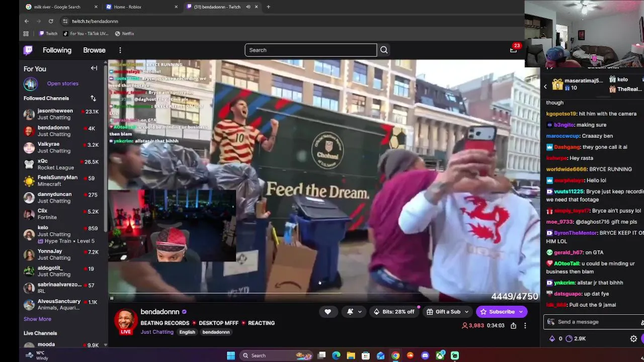Click bendadonnn's live avatar below the video
Screen dimensions: 644x362
click(x=126, y=320)
